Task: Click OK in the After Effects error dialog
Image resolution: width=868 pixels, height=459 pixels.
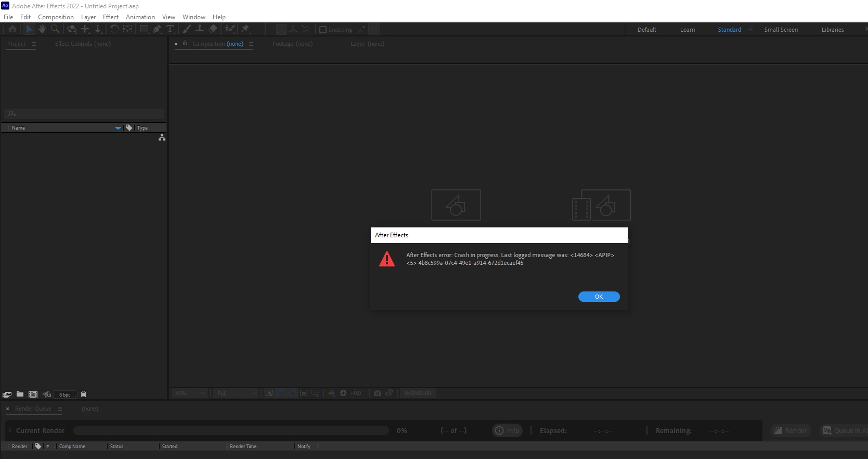Action: click(599, 297)
